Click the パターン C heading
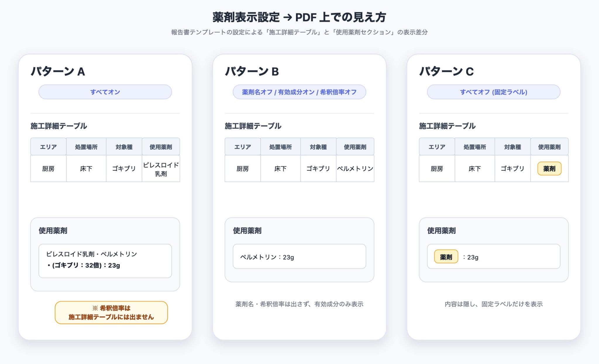Viewport: 599px width, 364px height. (446, 71)
